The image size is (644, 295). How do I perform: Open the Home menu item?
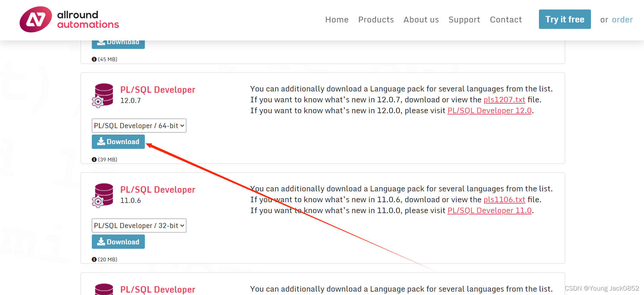point(337,20)
